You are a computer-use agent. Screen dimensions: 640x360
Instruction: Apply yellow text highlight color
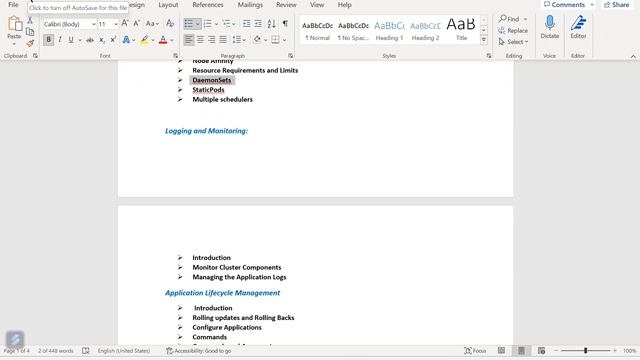point(144,40)
